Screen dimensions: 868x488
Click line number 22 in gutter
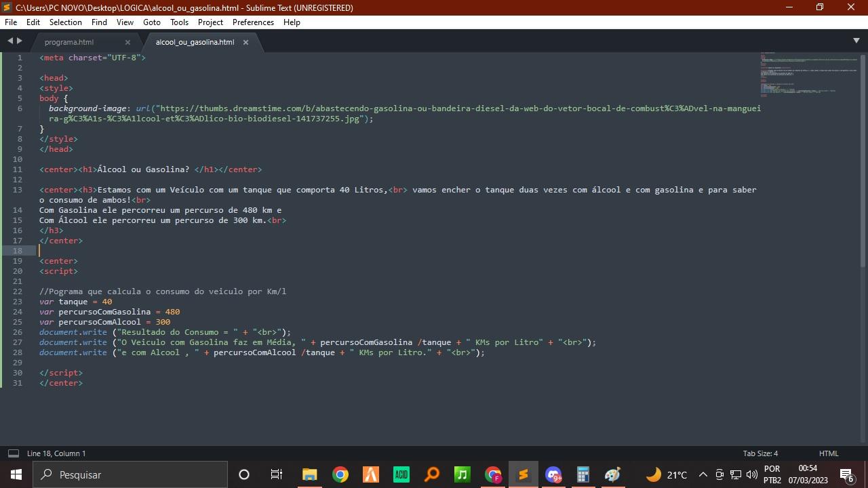[x=18, y=291]
